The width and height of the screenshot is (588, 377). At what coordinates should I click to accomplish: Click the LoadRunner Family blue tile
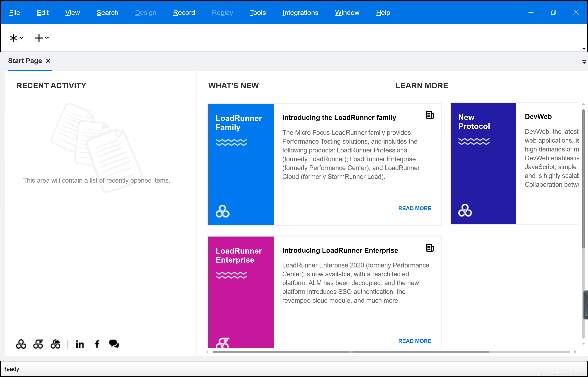(x=241, y=164)
